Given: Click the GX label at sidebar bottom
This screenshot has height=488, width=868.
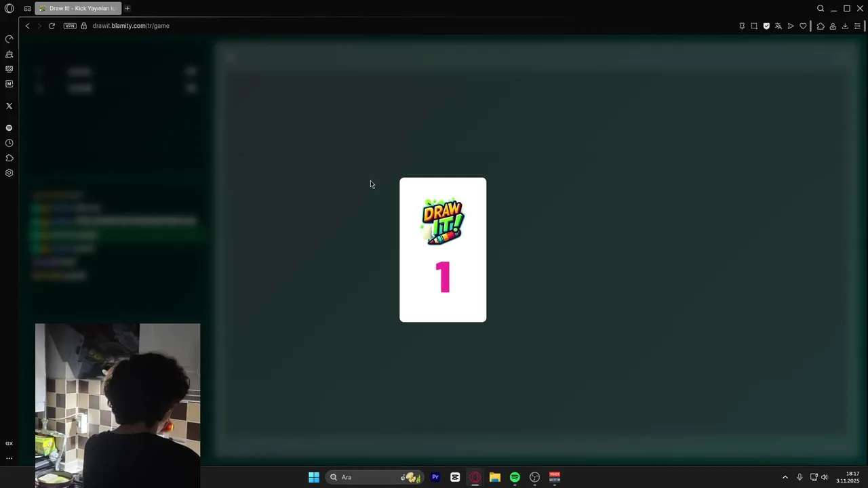Looking at the screenshot, I should pos(9,443).
